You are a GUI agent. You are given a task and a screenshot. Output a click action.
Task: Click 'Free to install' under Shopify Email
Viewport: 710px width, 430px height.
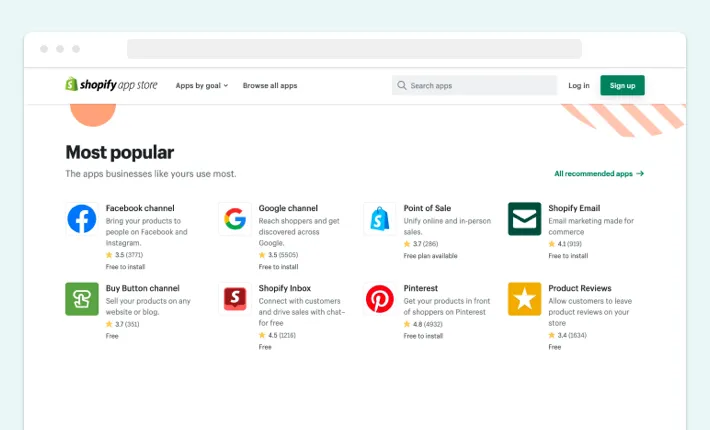tap(568, 256)
